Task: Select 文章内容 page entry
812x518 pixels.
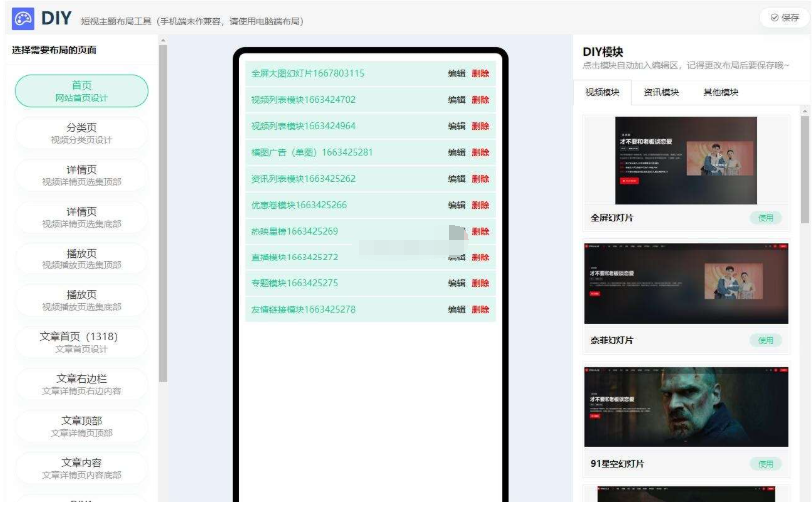Action: [x=82, y=468]
